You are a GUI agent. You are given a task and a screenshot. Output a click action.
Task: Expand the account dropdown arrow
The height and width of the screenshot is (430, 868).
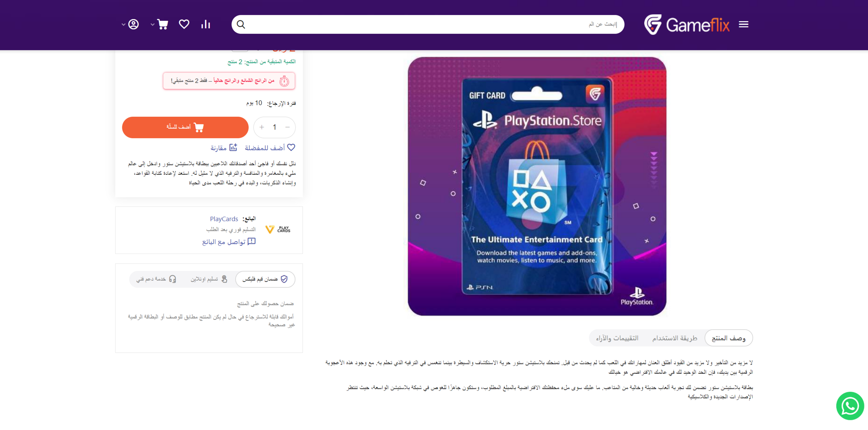(123, 25)
